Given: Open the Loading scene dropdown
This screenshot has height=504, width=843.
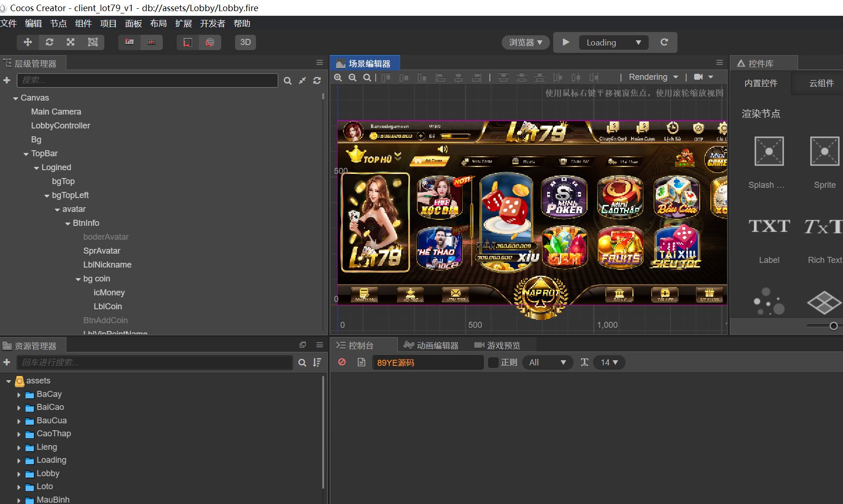Looking at the screenshot, I should click(613, 42).
